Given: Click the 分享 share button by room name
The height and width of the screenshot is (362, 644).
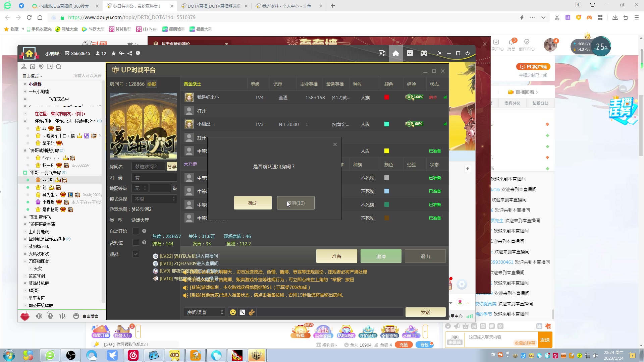Looking at the screenshot, I should pos(172,166).
